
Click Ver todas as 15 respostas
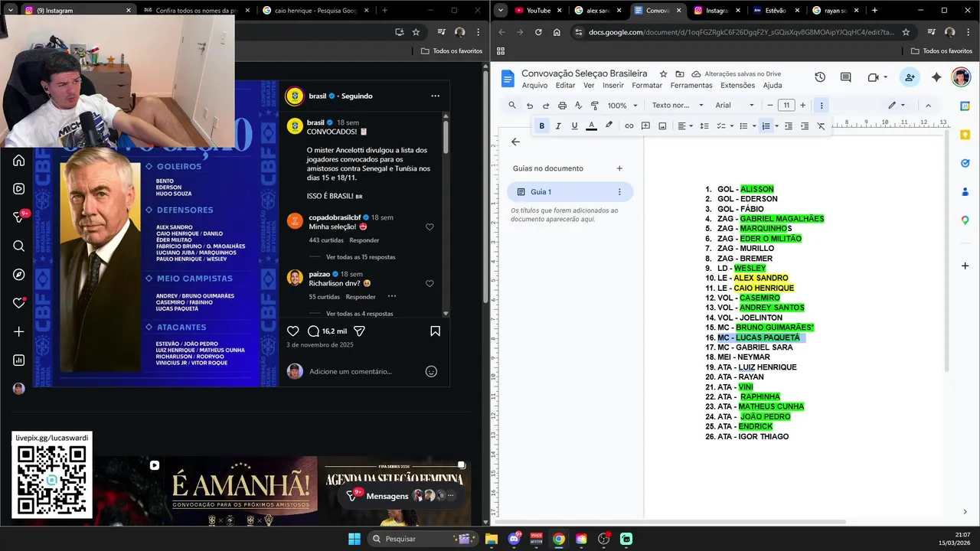point(361,257)
